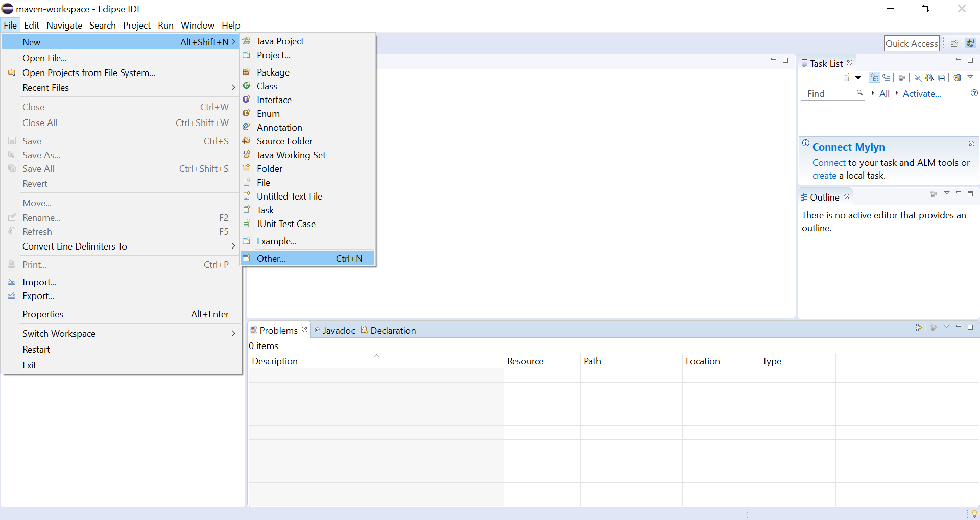Select Other... from the New submenu
980x520 pixels.
pyautogui.click(x=271, y=258)
